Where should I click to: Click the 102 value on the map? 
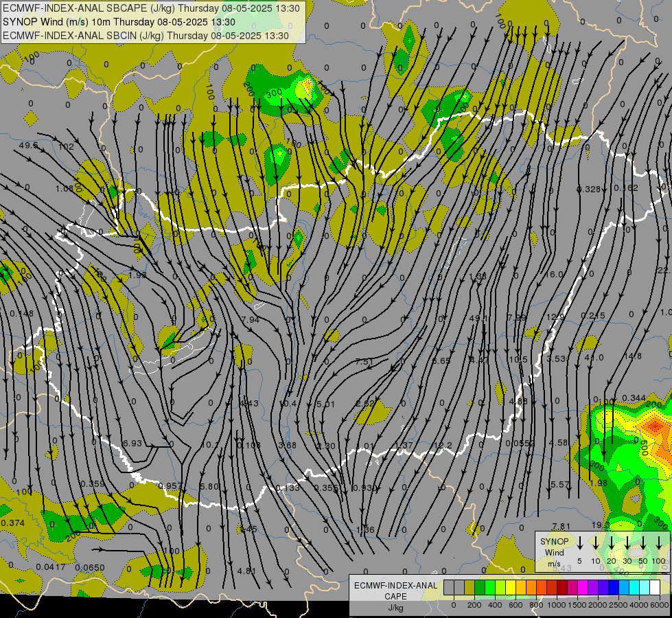[x=66, y=147]
